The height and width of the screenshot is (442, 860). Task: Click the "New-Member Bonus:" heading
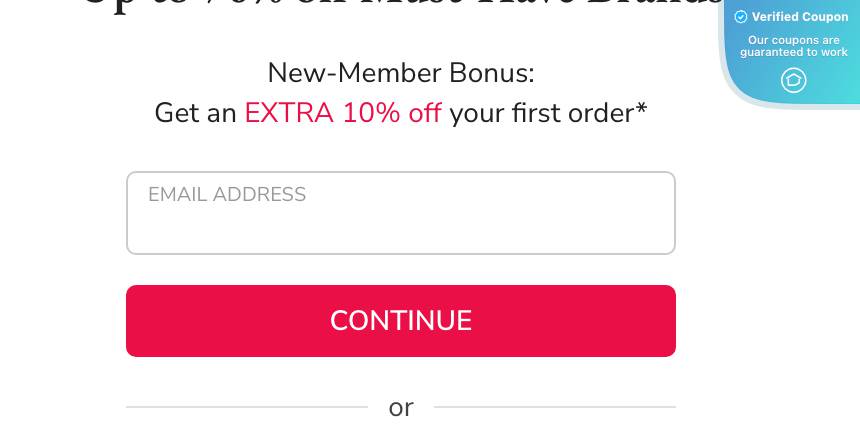400,72
